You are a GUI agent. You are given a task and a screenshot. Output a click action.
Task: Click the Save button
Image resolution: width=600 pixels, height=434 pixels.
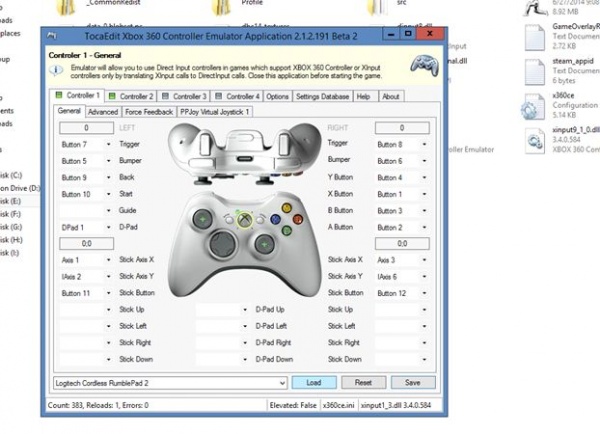413,382
